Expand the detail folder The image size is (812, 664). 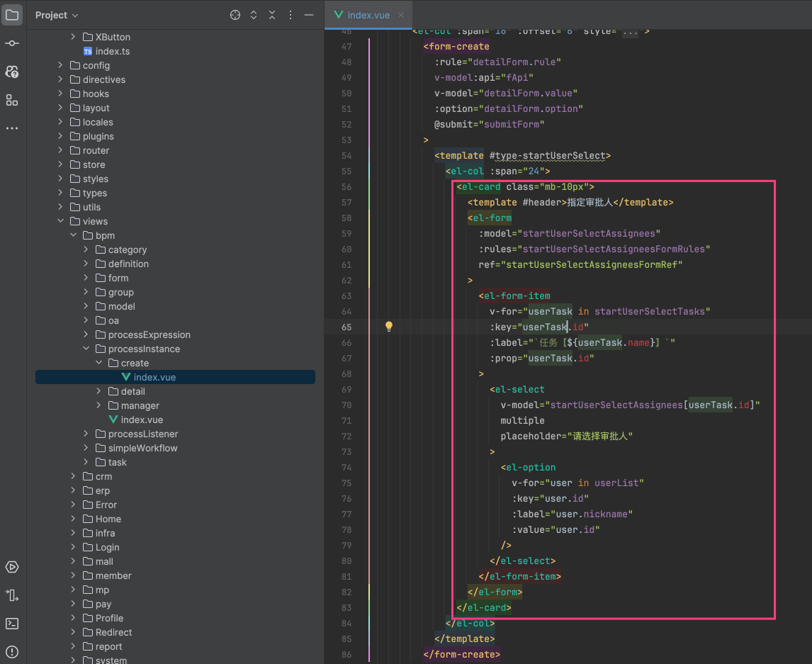tap(99, 391)
